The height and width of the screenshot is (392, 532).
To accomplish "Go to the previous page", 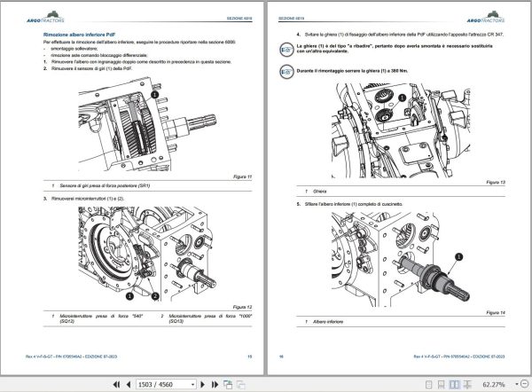I will point(129,385).
